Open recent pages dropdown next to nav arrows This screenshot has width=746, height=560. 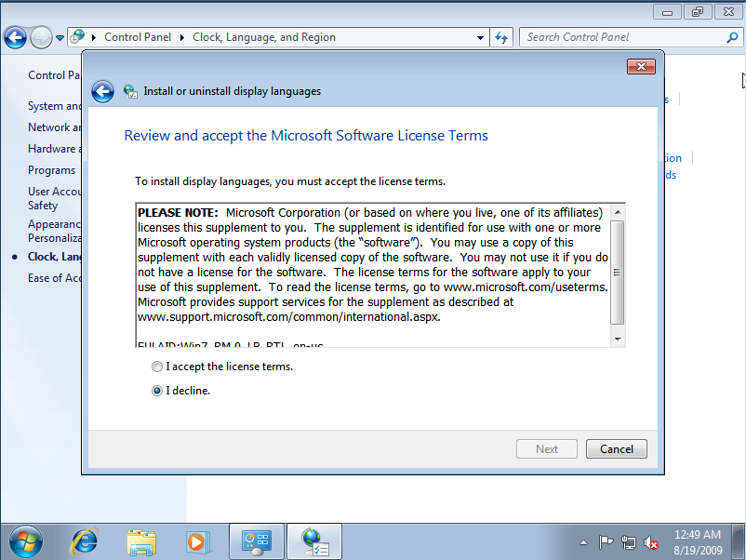60,37
